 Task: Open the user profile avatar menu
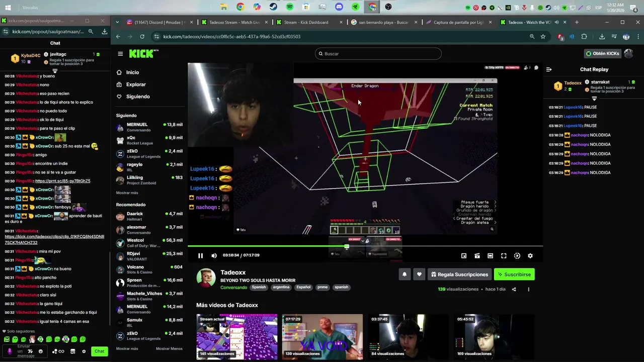(628, 54)
